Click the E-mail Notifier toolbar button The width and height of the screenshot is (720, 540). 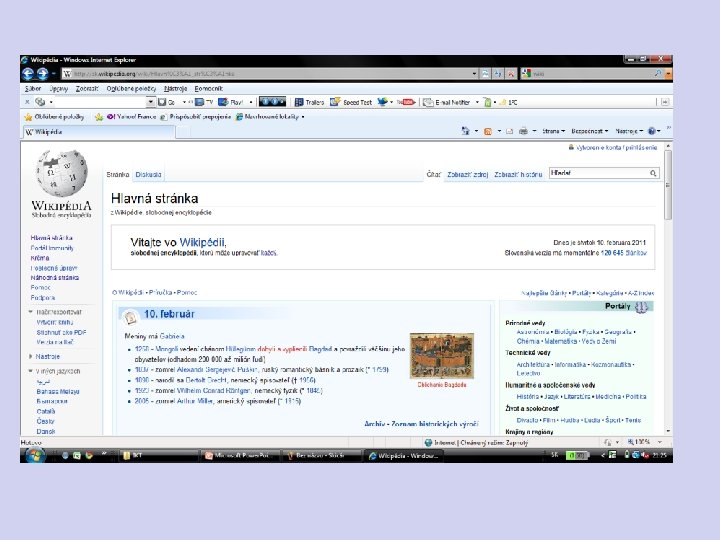coord(447,102)
